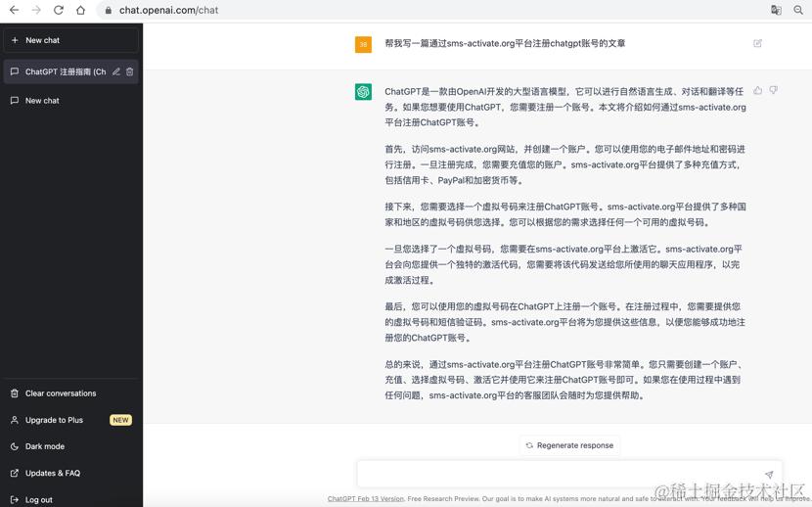Image resolution: width=812 pixels, height=507 pixels.
Task: Click the zoom magnifier icon in the address bar
Action: coord(798,10)
